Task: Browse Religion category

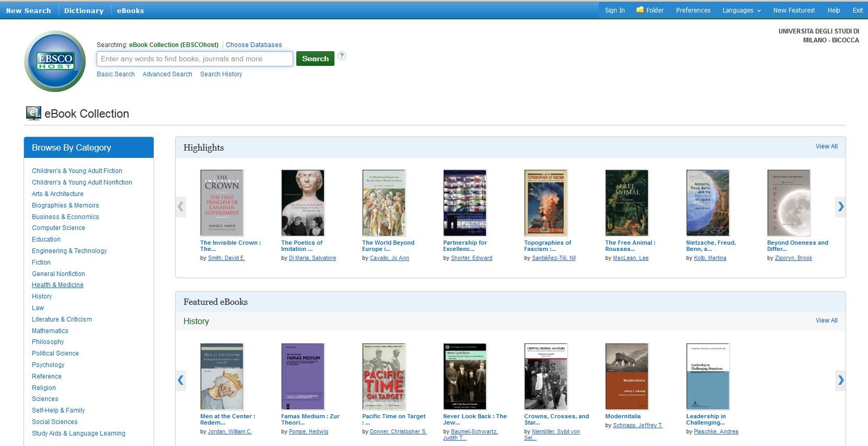Action: click(43, 388)
